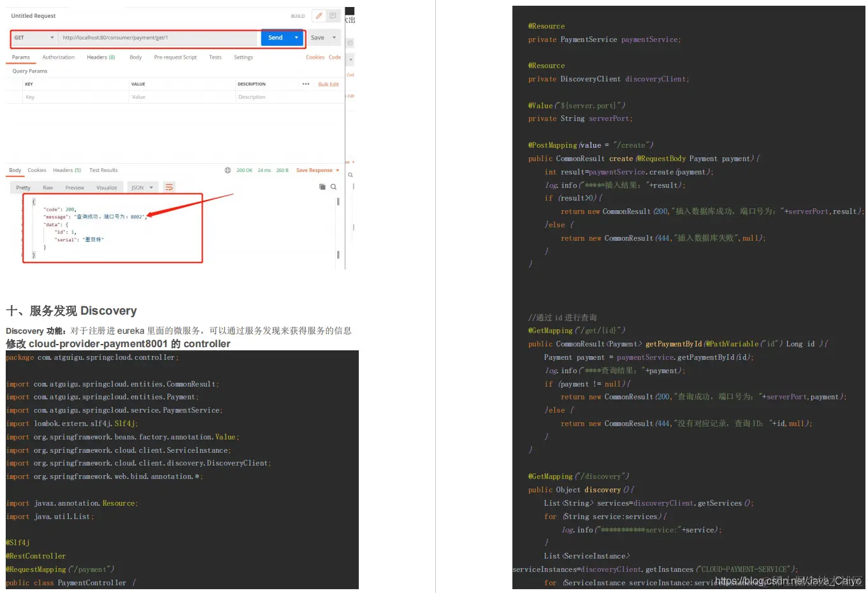Open the comments icon next to BUILD
The width and height of the screenshot is (868, 593).
point(333,16)
